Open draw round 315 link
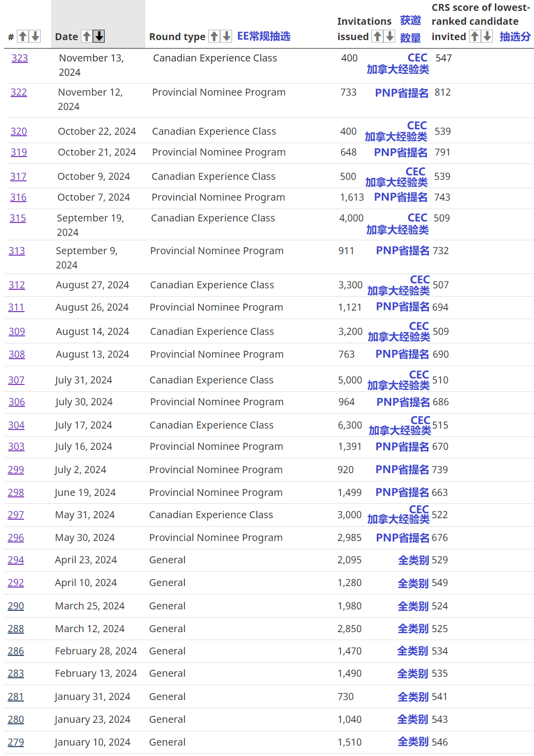This screenshot has height=756, width=534. [x=18, y=218]
